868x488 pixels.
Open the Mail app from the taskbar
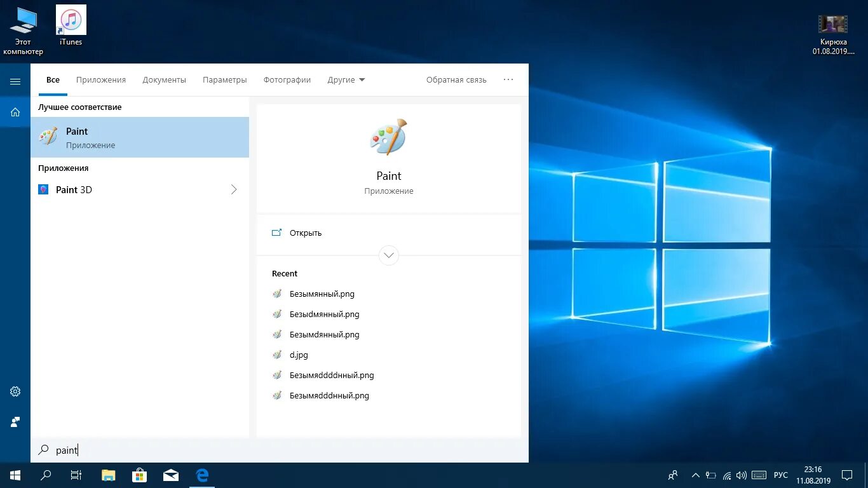(171, 475)
